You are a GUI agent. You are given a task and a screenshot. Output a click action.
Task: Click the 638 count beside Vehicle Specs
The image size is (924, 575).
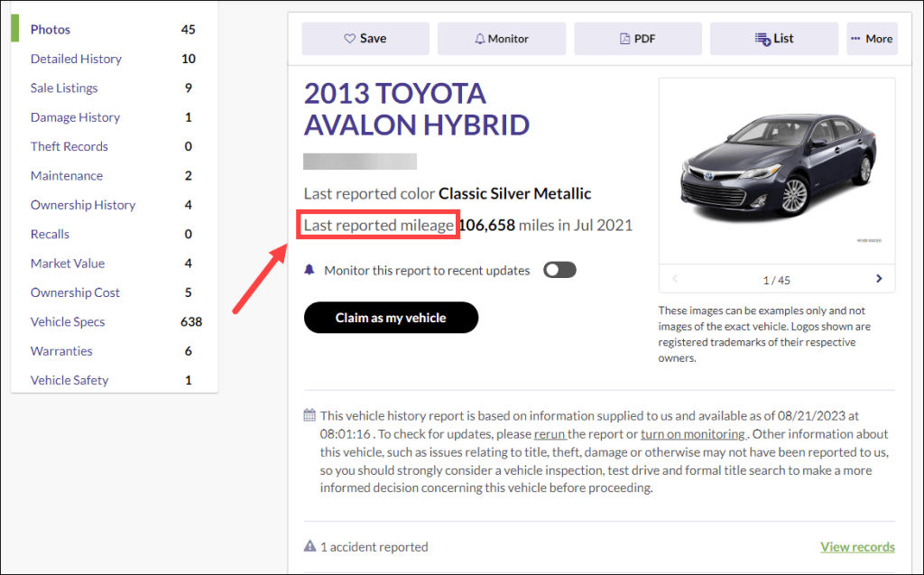(x=191, y=322)
